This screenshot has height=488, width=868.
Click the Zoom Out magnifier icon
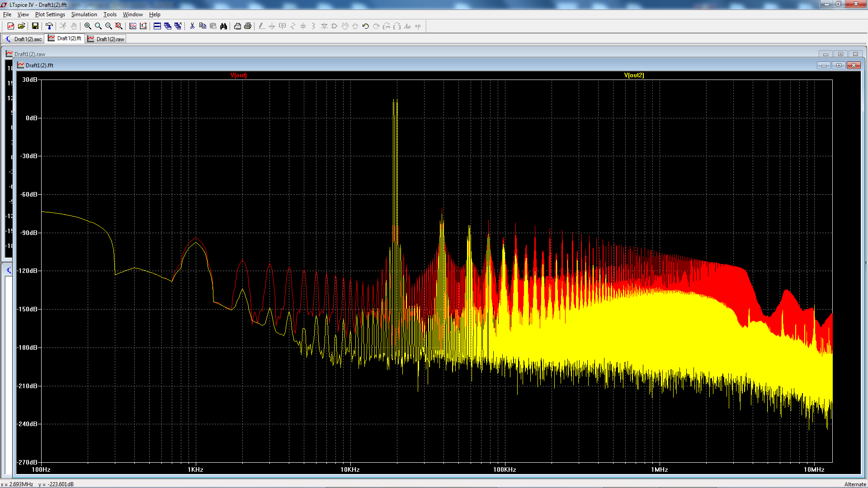point(108,26)
